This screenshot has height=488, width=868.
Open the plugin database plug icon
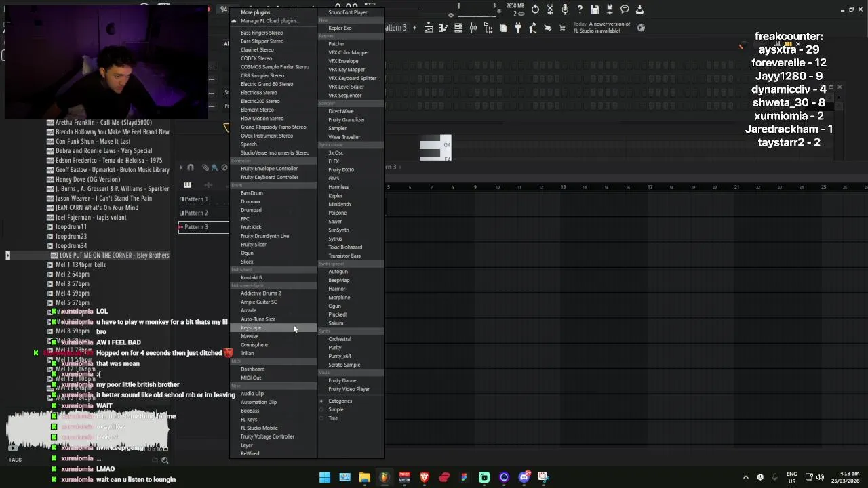point(518,28)
